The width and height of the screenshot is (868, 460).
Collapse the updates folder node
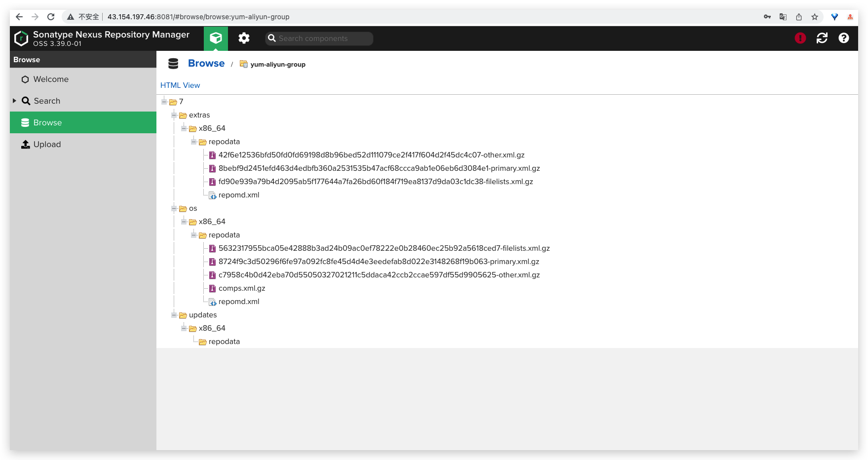coord(174,315)
